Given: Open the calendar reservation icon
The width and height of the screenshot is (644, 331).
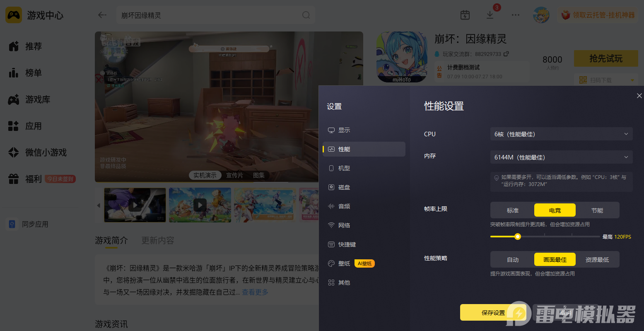Looking at the screenshot, I should point(465,15).
